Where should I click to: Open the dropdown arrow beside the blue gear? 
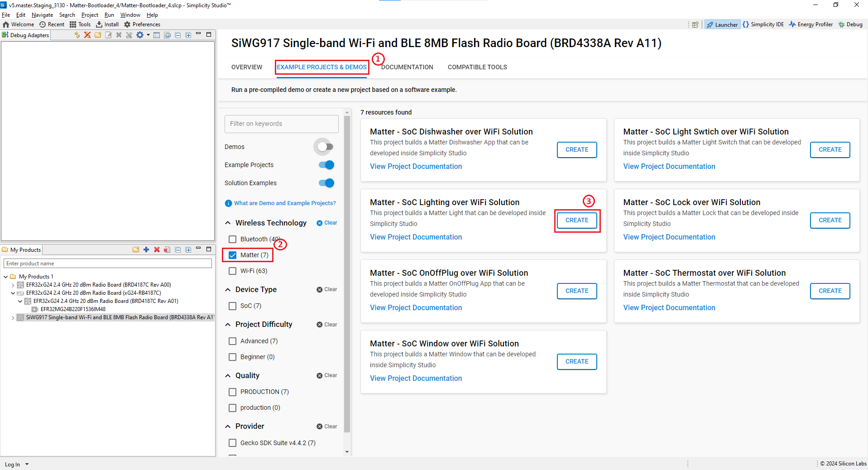[148, 35]
